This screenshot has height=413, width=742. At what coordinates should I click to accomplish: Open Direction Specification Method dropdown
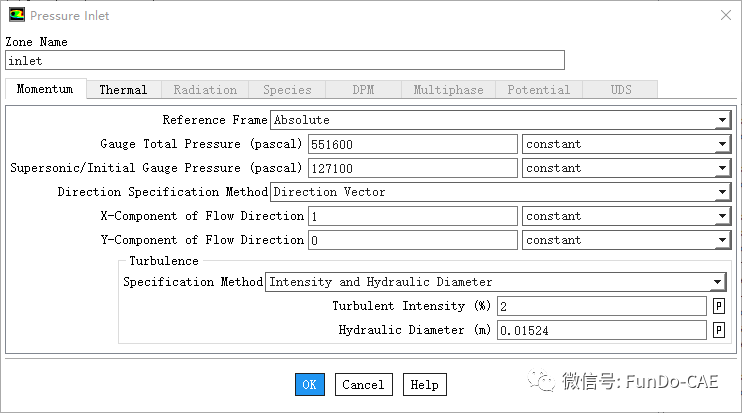click(722, 192)
